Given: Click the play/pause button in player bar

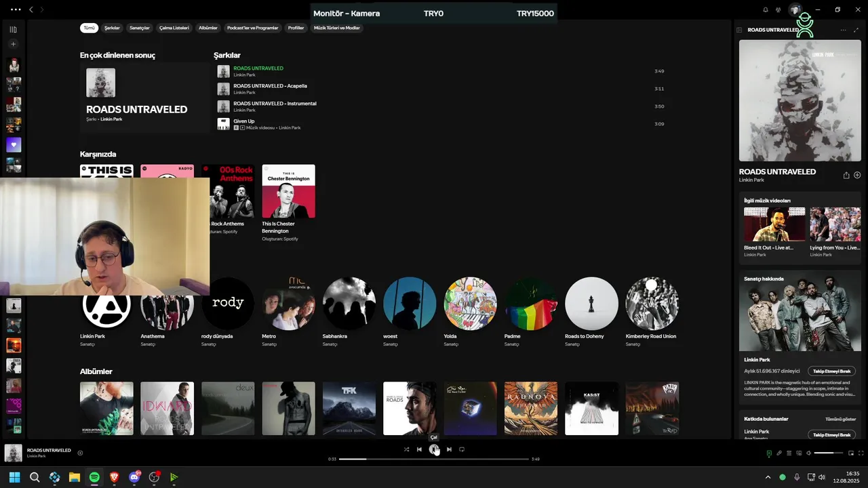Looking at the screenshot, I should pyautogui.click(x=434, y=449).
